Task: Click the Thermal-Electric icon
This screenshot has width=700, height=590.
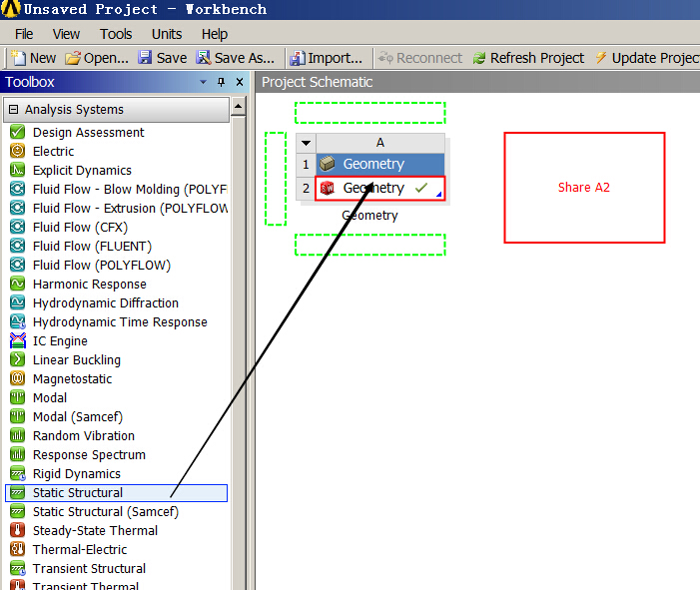Action: (17, 549)
